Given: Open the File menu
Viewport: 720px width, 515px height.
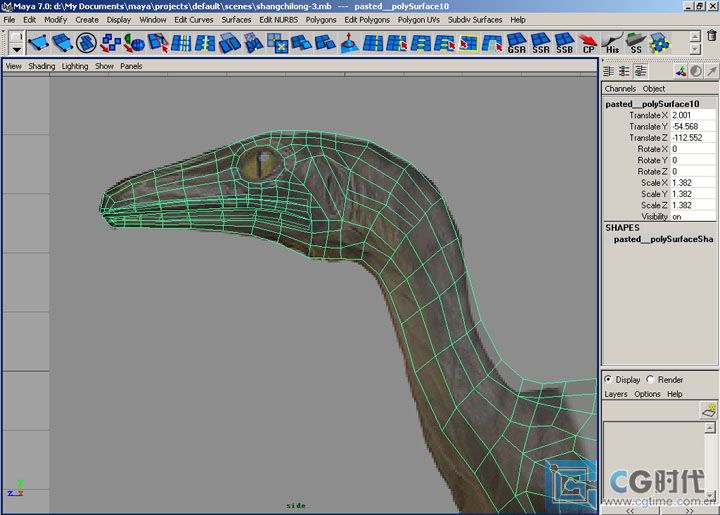Looking at the screenshot, I should [x=9, y=20].
